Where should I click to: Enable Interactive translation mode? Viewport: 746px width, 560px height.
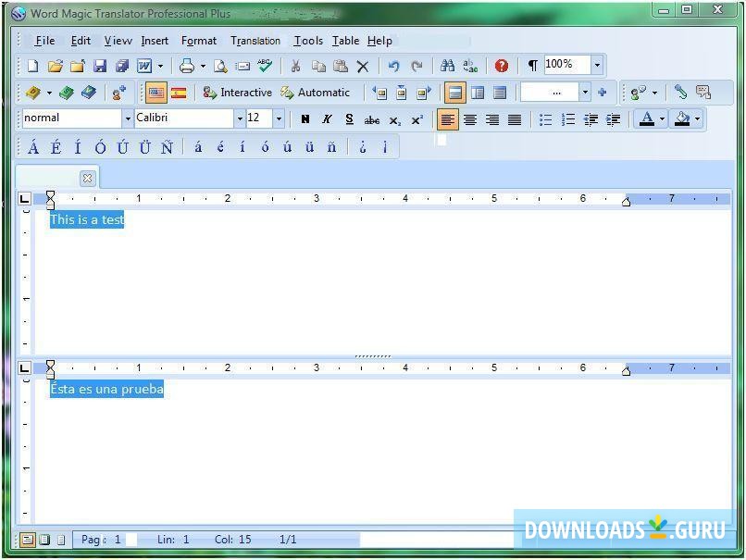[239, 93]
